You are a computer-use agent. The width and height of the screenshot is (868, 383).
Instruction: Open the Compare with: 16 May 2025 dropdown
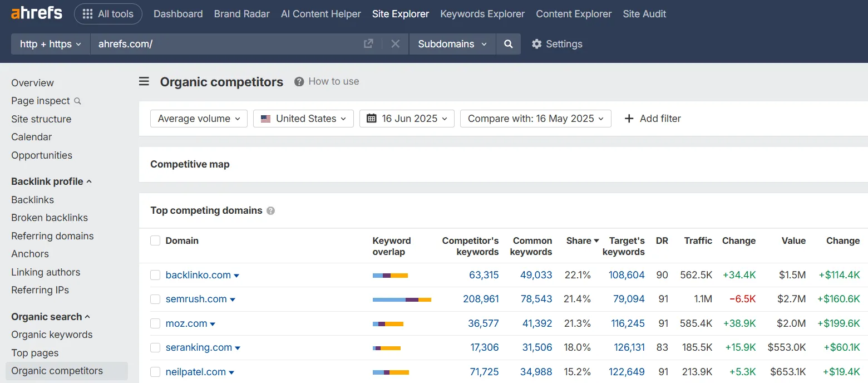coord(536,119)
